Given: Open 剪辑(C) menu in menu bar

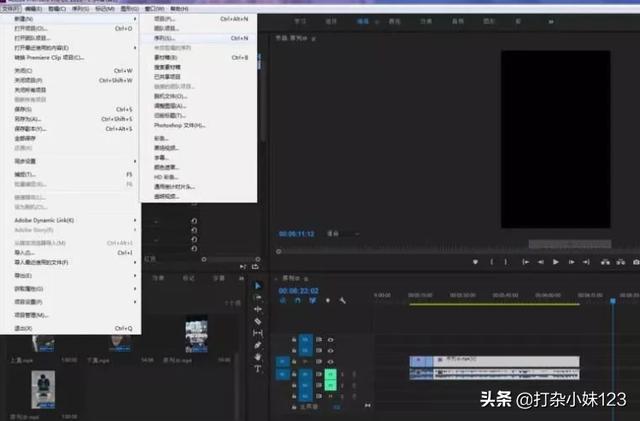Looking at the screenshot, I should point(56,9).
